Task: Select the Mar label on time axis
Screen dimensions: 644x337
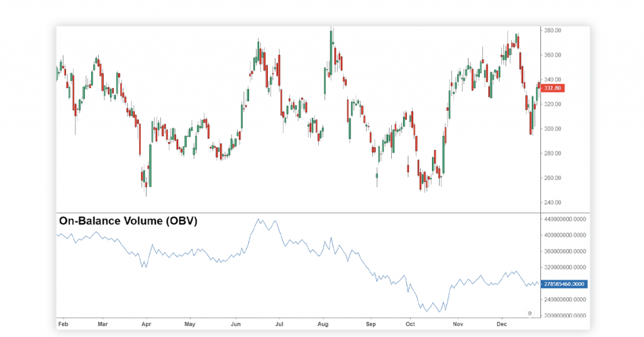Action: pyautogui.click(x=103, y=324)
